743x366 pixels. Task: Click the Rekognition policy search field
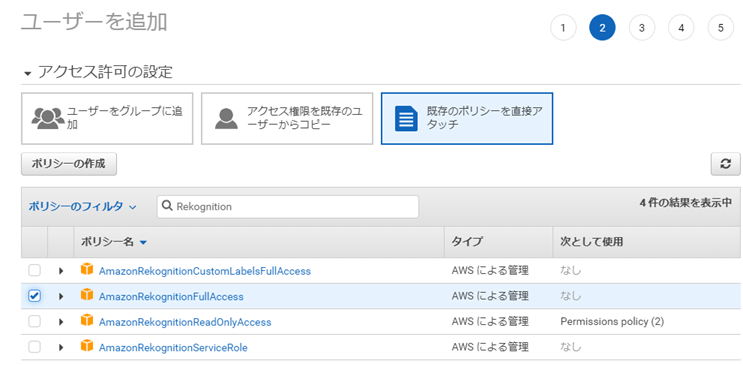pos(288,207)
